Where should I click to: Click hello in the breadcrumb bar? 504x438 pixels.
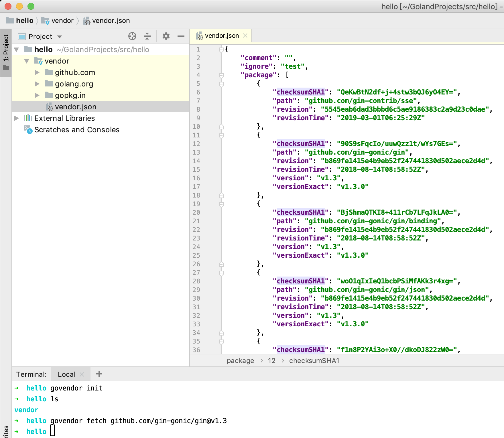point(25,21)
